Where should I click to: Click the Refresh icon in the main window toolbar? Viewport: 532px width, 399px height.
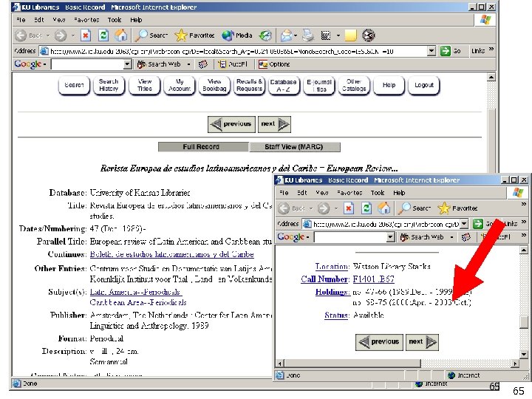point(103,35)
